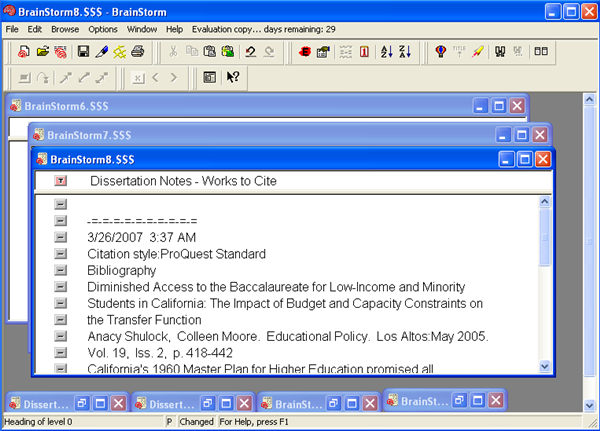The image size is (600, 431).
Task: Open the File menu
Action: coord(12,29)
